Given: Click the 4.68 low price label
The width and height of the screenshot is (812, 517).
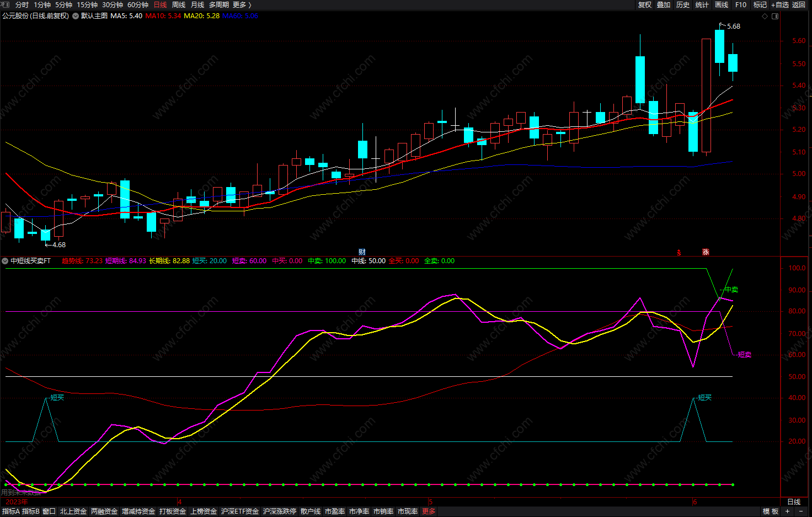Looking at the screenshot, I should pos(59,245).
